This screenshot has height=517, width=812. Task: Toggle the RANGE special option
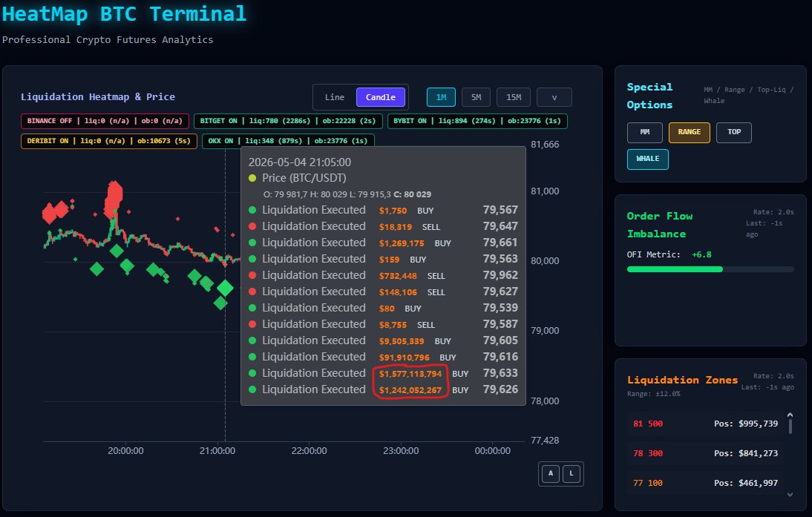click(690, 133)
